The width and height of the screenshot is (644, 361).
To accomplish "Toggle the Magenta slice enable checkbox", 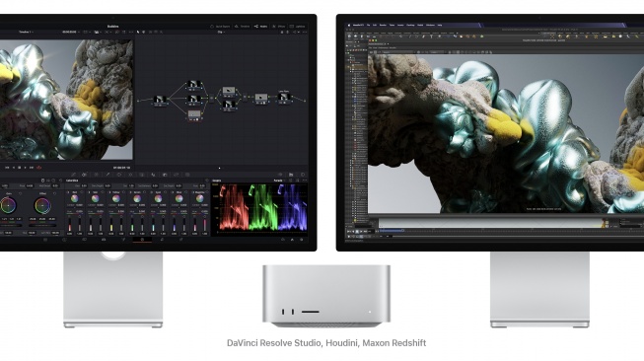I will coord(194,191).
